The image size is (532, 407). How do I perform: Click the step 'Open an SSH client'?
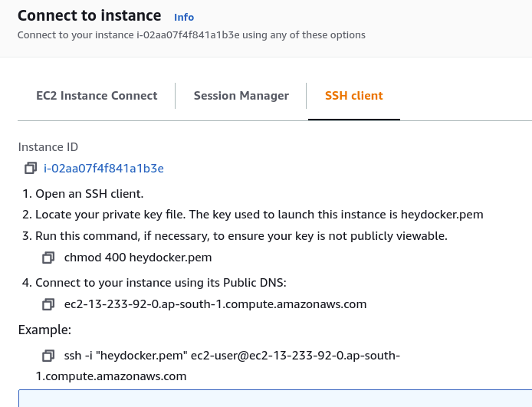(83, 194)
